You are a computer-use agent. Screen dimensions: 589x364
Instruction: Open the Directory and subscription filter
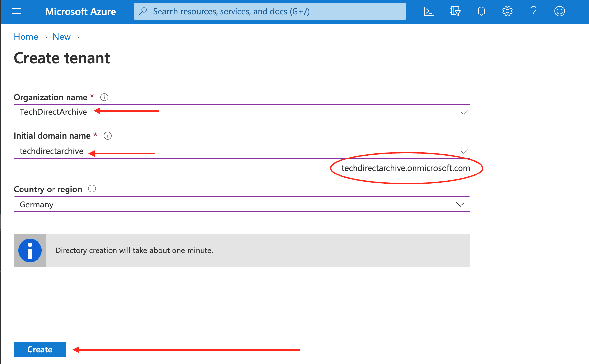click(455, 11)
